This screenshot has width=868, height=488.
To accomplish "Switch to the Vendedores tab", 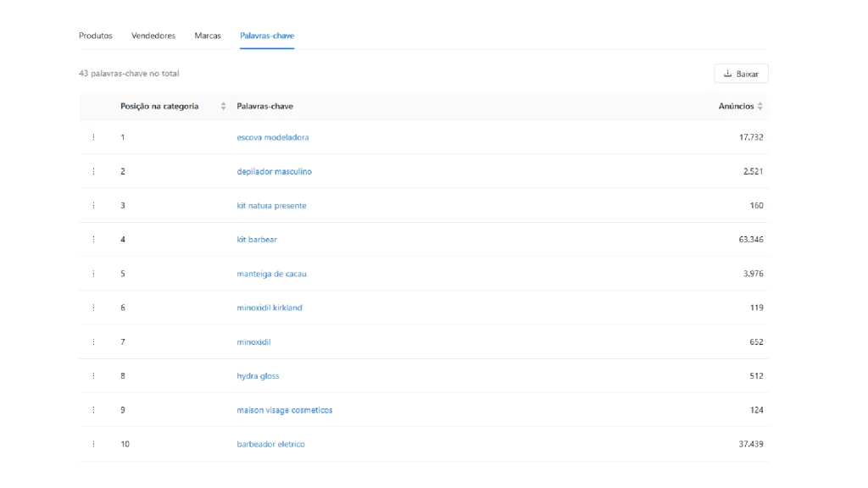I will pos(153,36).
